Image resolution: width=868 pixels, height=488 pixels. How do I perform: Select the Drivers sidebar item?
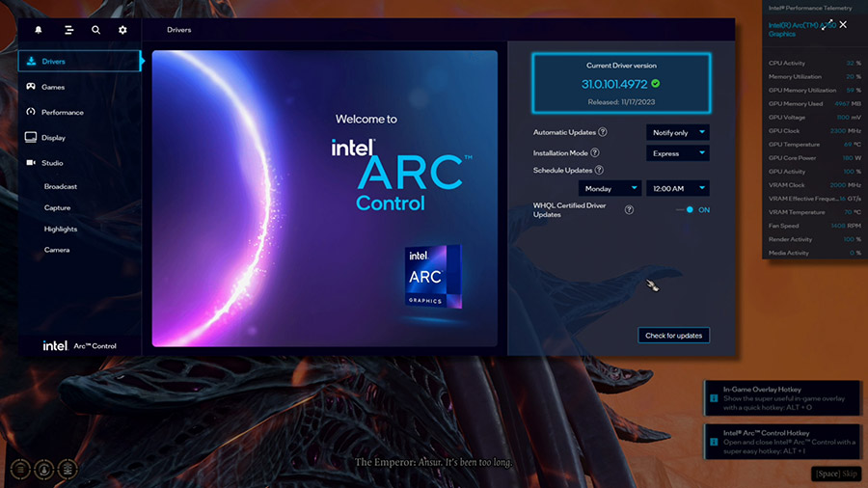[80, 61]
